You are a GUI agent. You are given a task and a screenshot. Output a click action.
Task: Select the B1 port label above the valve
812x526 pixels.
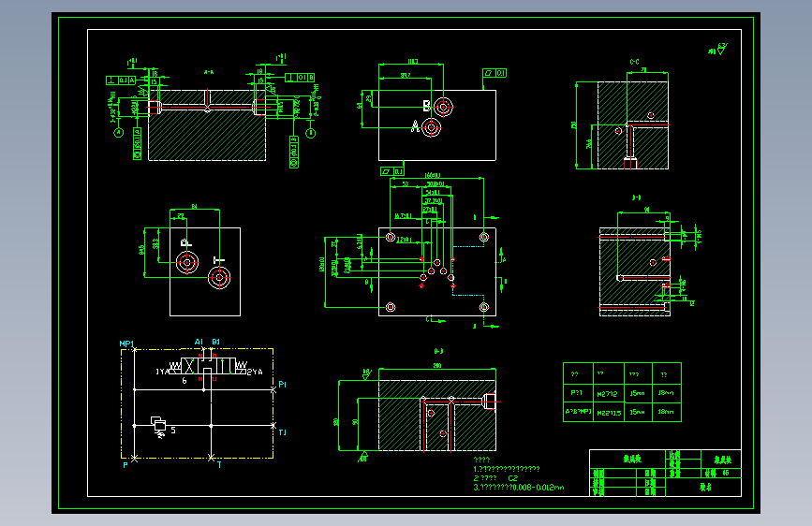pyautogui.click(x=216, y=343)
